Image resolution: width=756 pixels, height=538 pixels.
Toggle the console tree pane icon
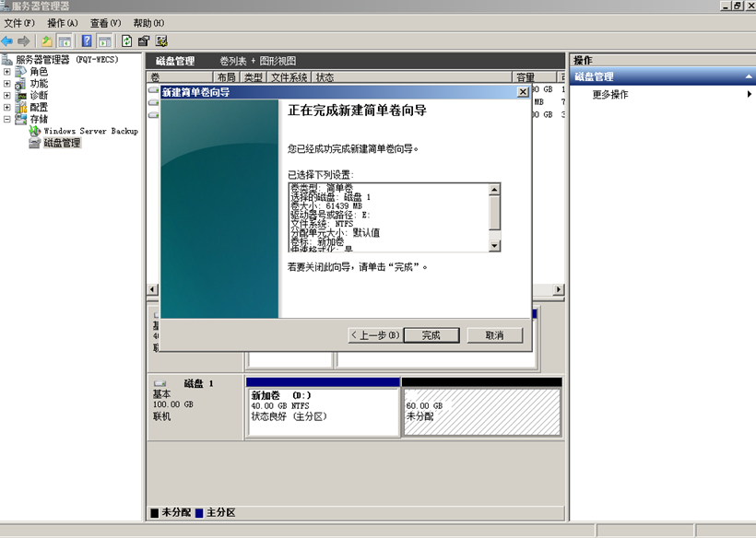pos(65,41)
